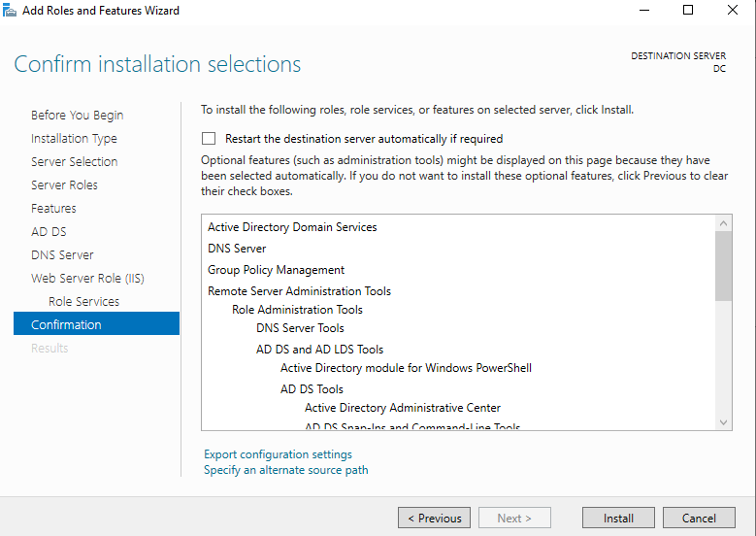Go to Before You Begin step
This screenshot has width=756, height=536.
tap(77, 116)
